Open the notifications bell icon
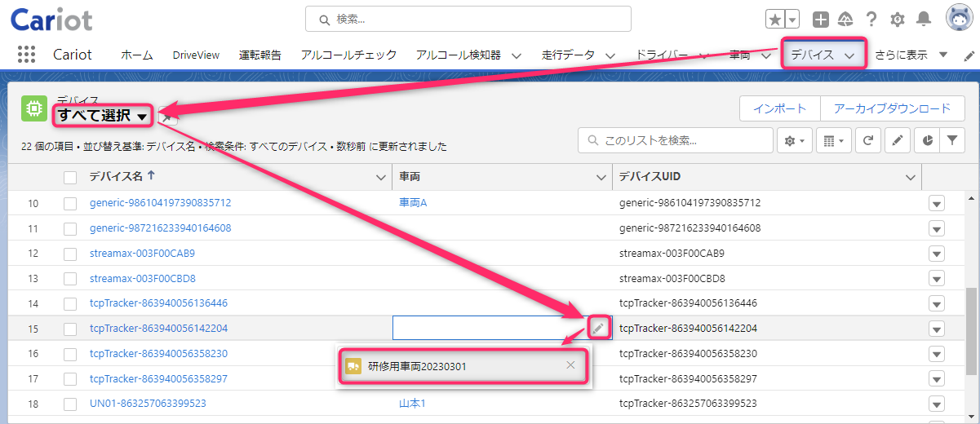The image size is (980, 424). [x=924, y=19]
